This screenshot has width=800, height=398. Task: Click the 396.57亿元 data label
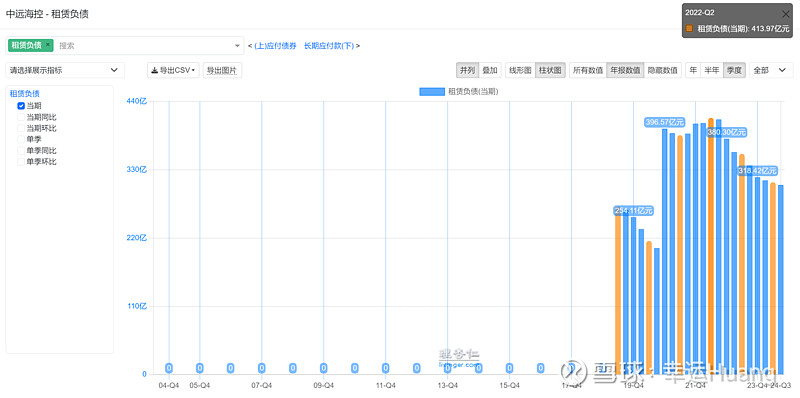click(x=664, y=122)
